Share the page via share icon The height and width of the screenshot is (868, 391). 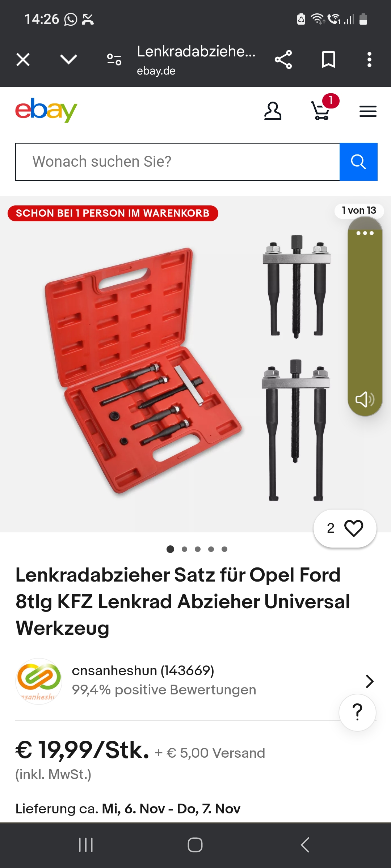pos(283,60)
